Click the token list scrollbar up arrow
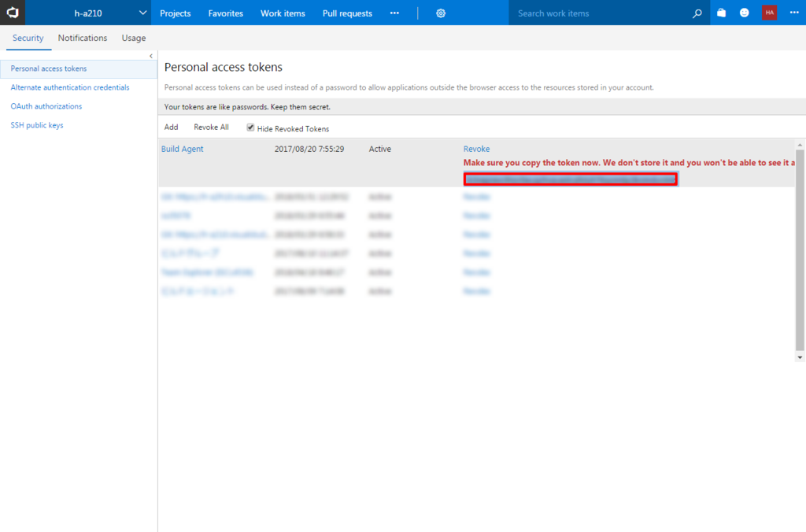806x532 pixels. 800,145
